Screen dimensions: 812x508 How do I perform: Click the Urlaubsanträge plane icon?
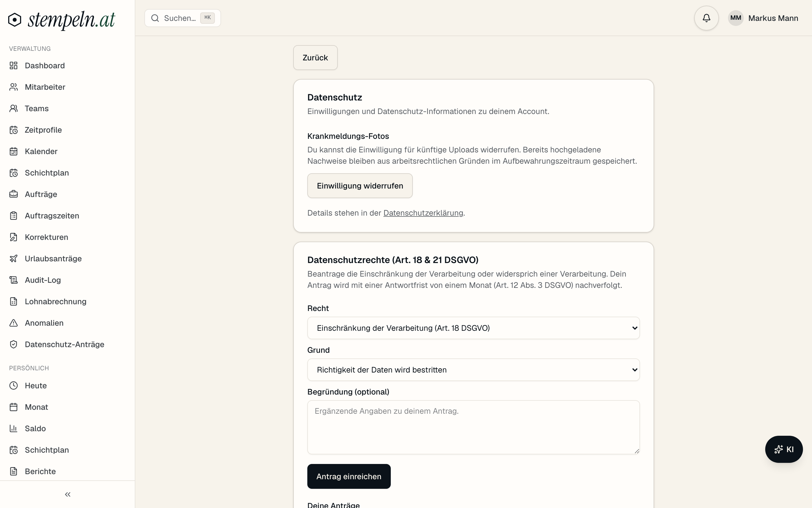pyautogui.click(x=14, y=259)
